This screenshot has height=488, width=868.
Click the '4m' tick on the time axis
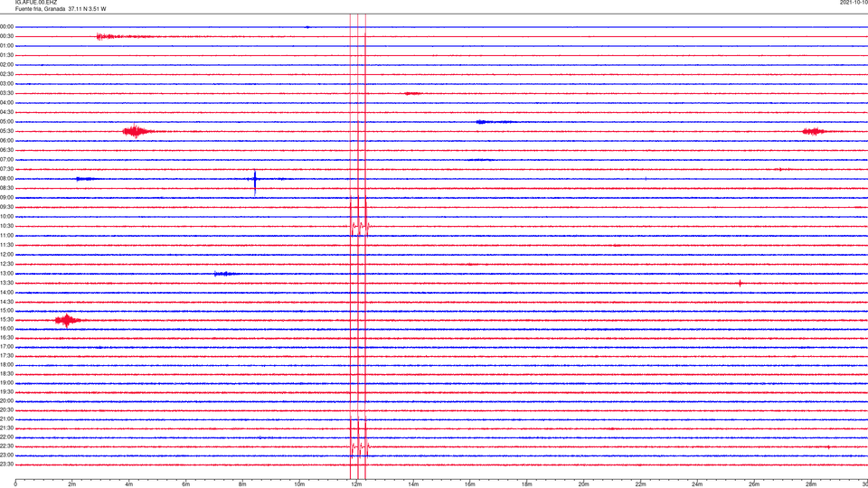pyautogui.click(x=129, y=484)
